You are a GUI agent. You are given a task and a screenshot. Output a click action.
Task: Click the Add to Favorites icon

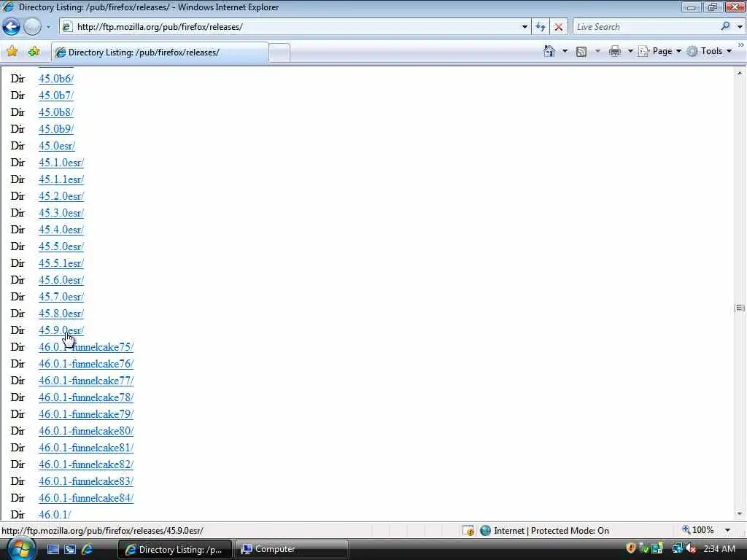(x=34, y=52)
